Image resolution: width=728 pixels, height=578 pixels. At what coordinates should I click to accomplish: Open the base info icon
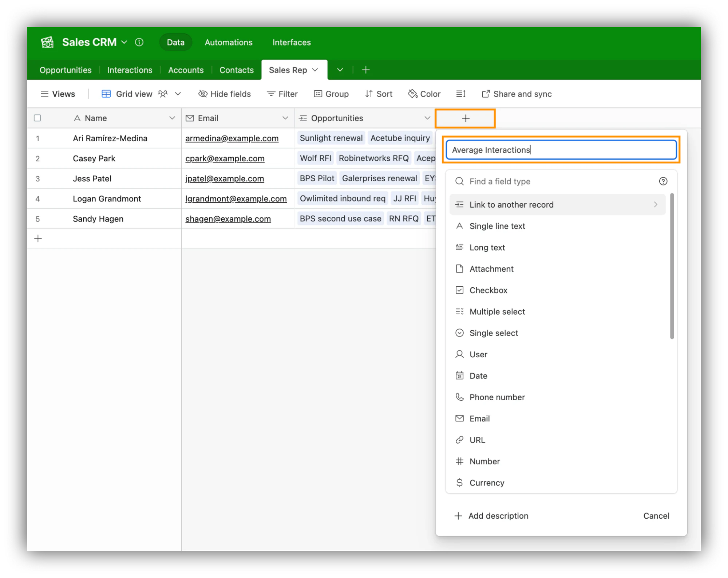(139, 42)
